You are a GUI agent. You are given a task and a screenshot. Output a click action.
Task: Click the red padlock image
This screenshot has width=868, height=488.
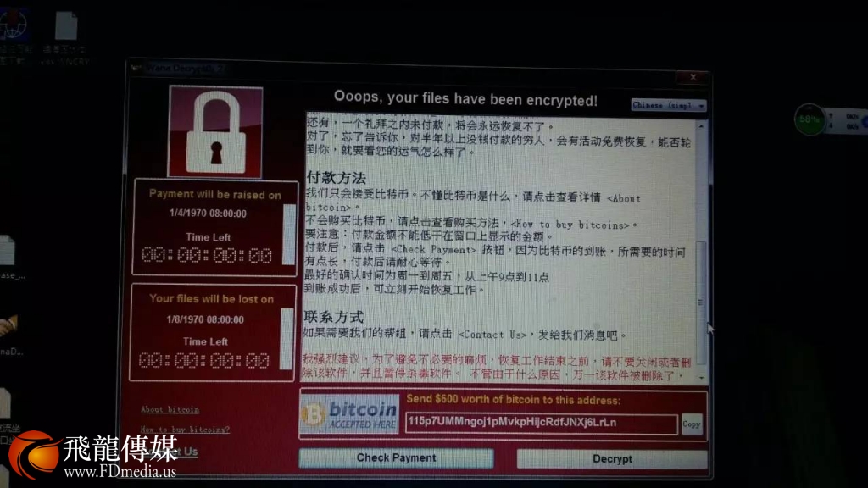click(215, 131)
